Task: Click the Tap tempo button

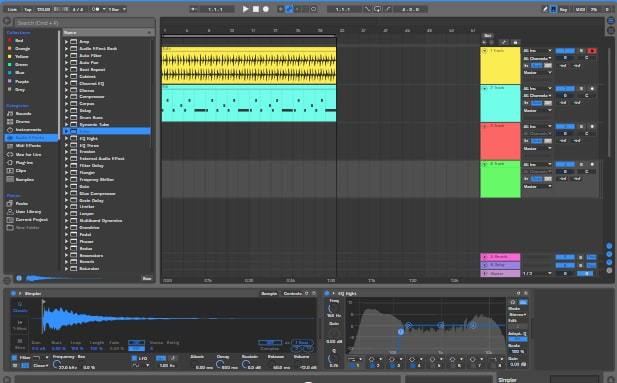Action: pos(28,9)
